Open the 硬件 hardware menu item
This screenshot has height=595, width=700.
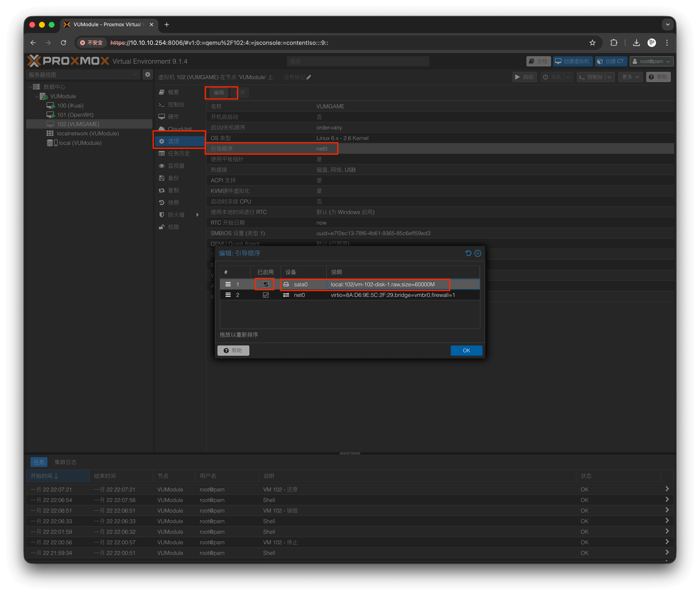coord(173,117)
